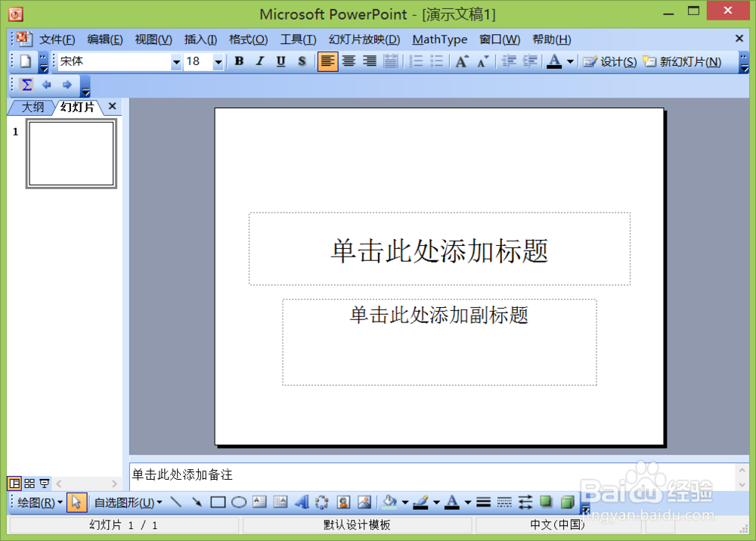Toggle Align Left button
Image resolution: width=756 pixels, height=541 pixels.
pos(327,61)
